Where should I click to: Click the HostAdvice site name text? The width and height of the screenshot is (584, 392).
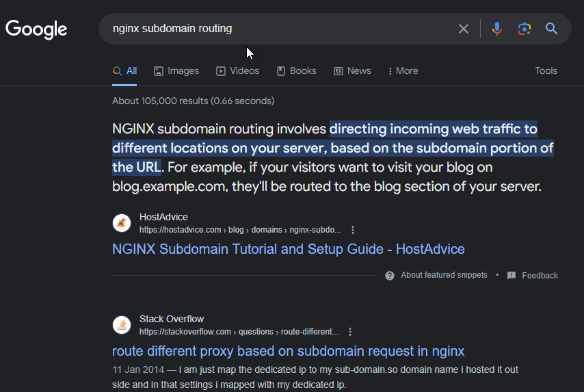(163, 217)
